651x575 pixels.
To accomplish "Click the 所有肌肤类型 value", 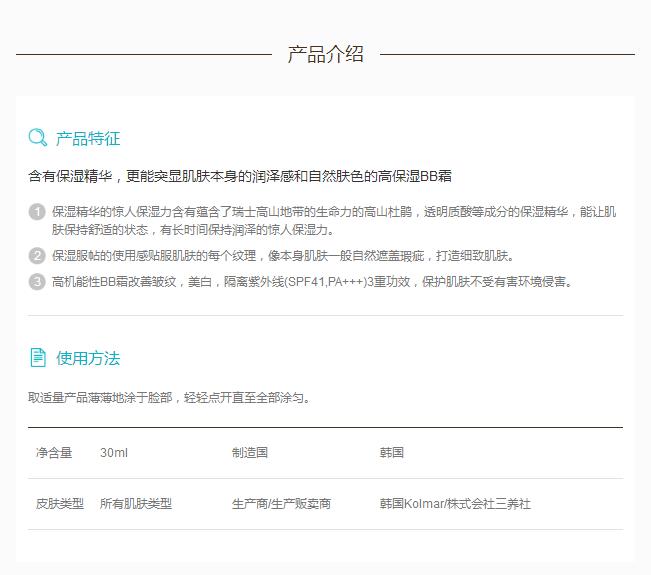I will pyautogui.click(x=136, y=504).
